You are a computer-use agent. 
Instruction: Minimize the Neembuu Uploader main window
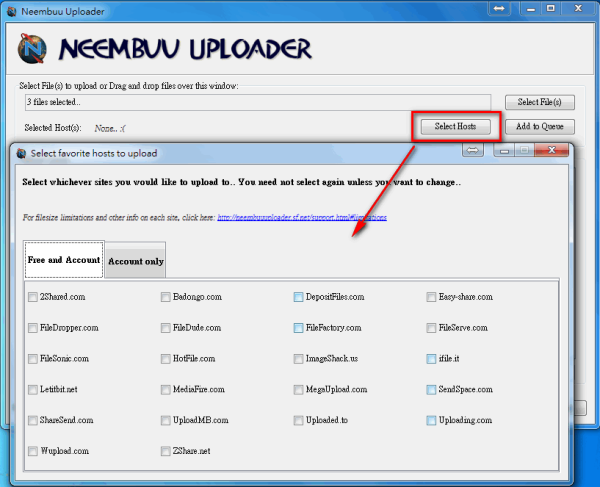pos(531,8)
